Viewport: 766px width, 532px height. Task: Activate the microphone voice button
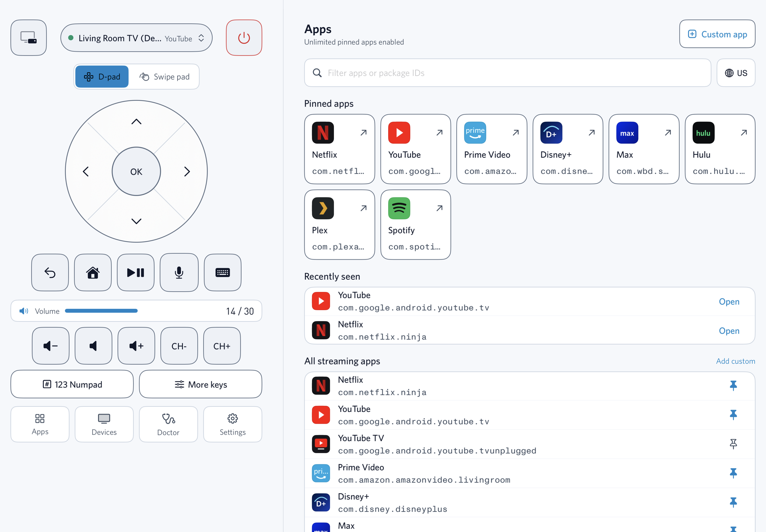(179, 272)
